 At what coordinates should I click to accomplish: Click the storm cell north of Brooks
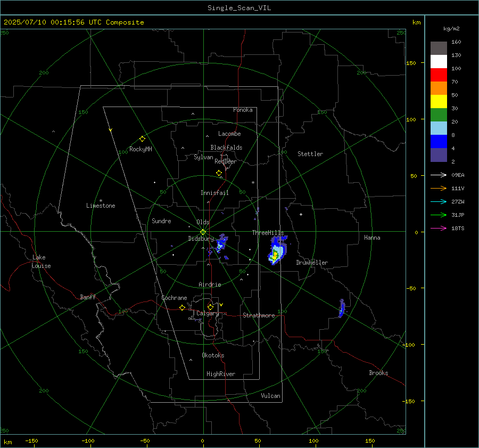[342, 308]
